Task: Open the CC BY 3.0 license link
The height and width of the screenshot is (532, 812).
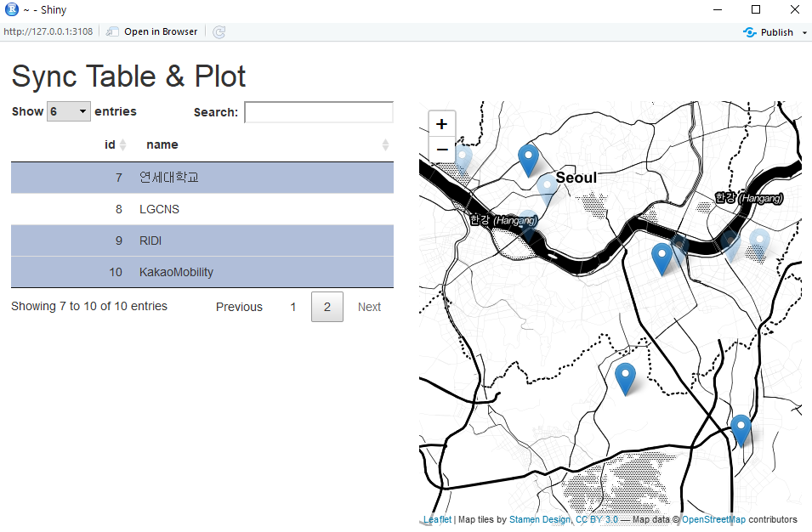Action: click(597, 519)
